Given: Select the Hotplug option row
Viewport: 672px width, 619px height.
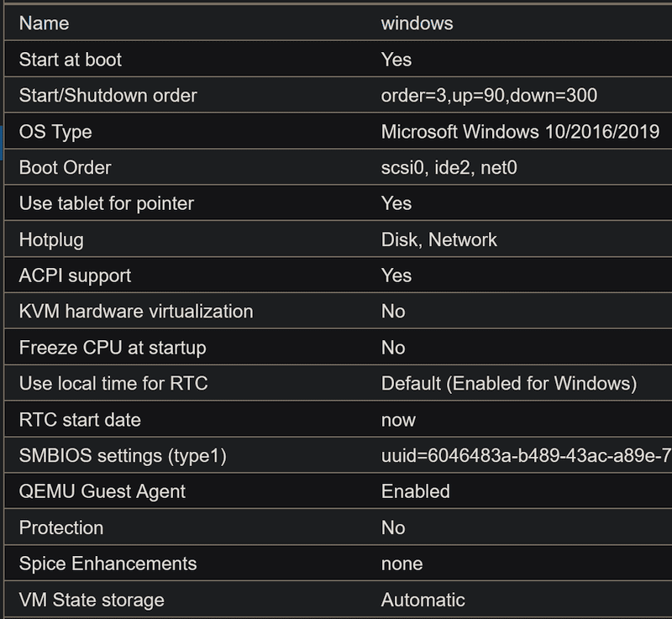Looking at the screenshot, I should [x=51, y=239].
